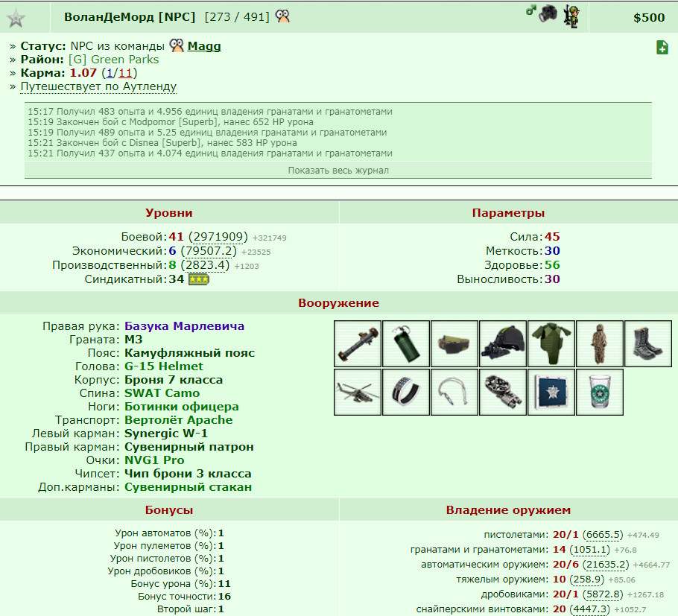Image resolution: width=678 pixels, height=616 pixels.
Task: Click the camera icon in the header
Action: [548, 13]
